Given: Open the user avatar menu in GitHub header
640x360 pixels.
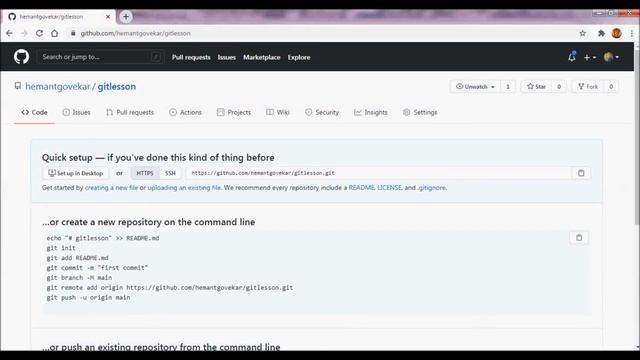Looking at the screenshot, I should point(611,57).
